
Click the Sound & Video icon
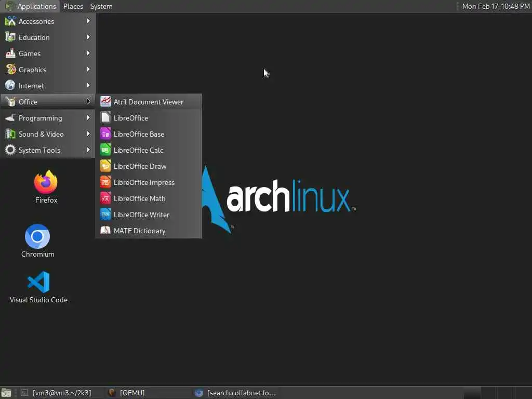pos(10,134)
